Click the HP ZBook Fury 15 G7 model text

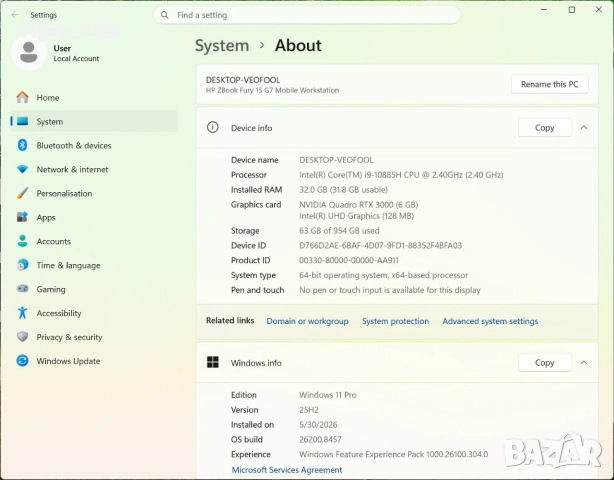pos(272,90)
